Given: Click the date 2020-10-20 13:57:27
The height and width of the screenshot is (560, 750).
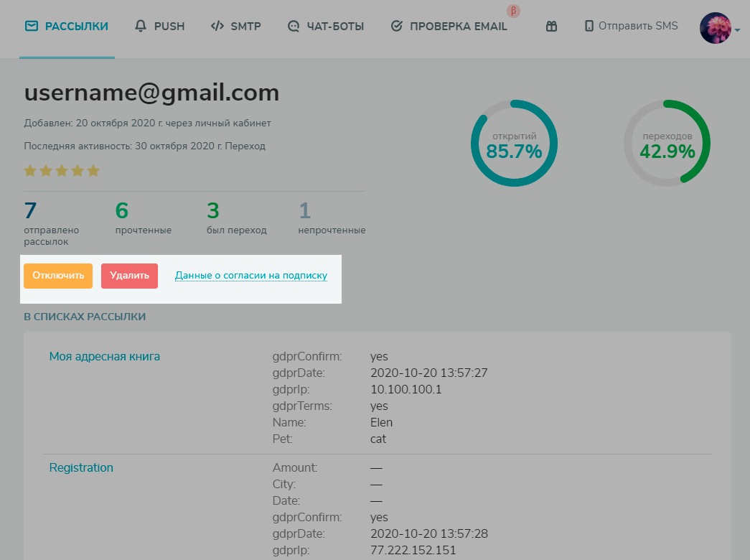Looking at the screenshot, I should pos(429,373).
